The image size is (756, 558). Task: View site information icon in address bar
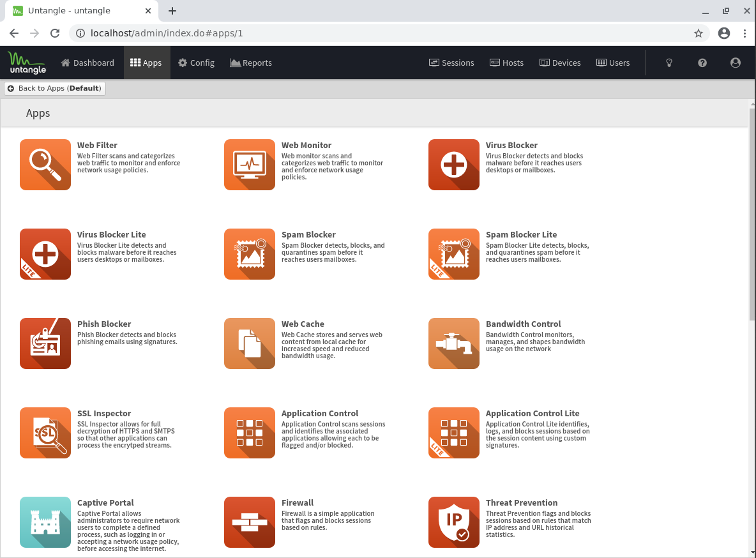tap(80, 33)
